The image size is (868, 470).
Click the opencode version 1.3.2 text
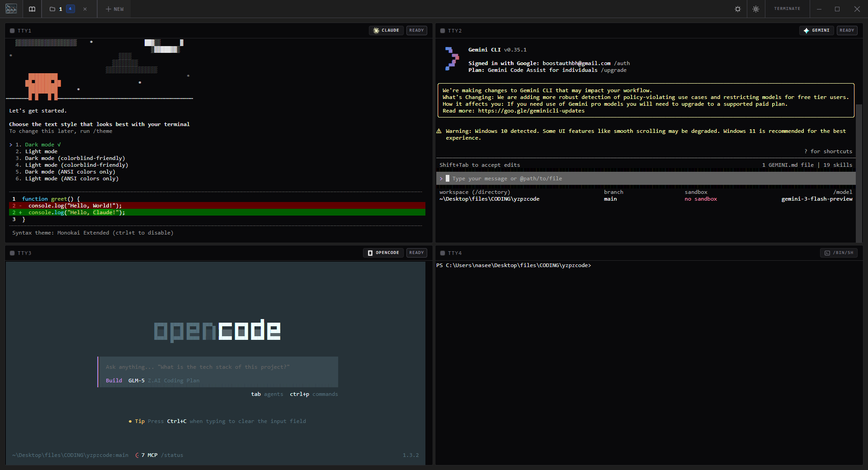point(410,455)
